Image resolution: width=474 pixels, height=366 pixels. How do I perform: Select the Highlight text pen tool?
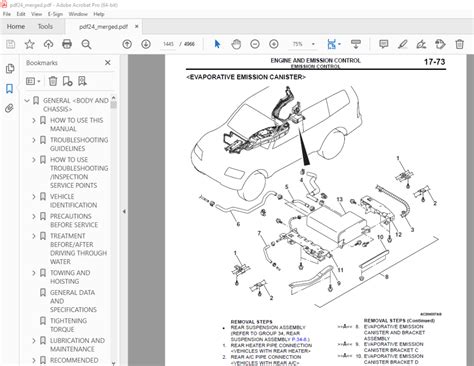(403, 44)
